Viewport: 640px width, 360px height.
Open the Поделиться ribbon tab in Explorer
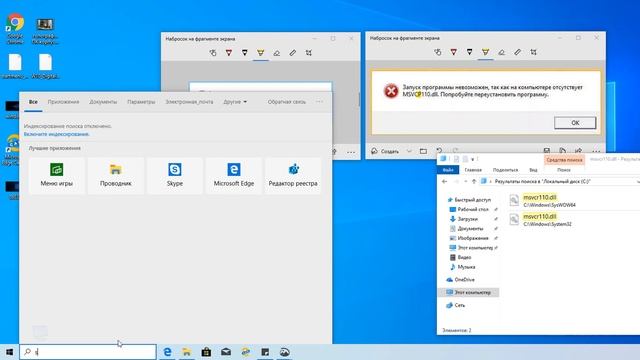point(505,170)
